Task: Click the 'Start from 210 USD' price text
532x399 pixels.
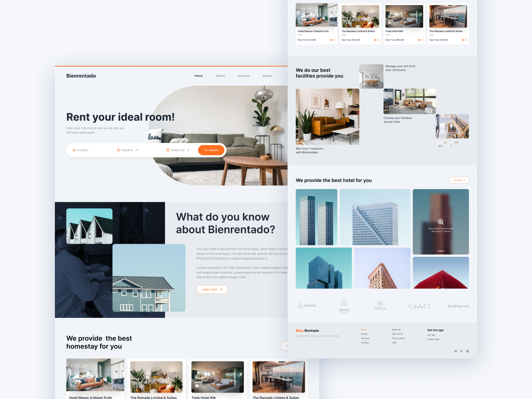Action: pos(351,40)
